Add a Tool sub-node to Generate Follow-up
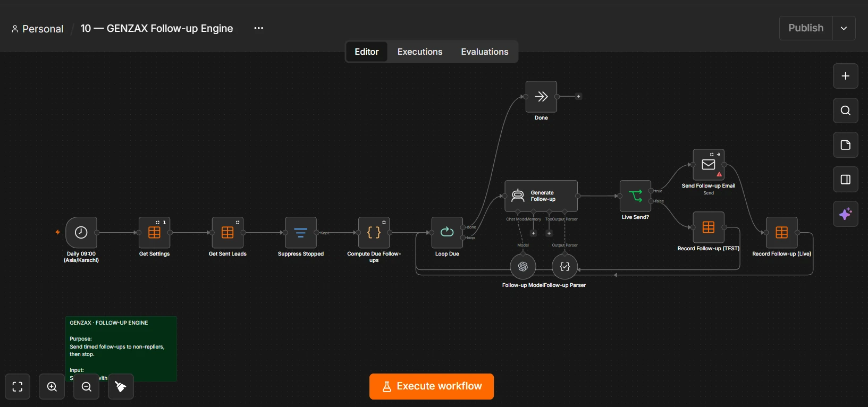 click(x=549, y=233)
